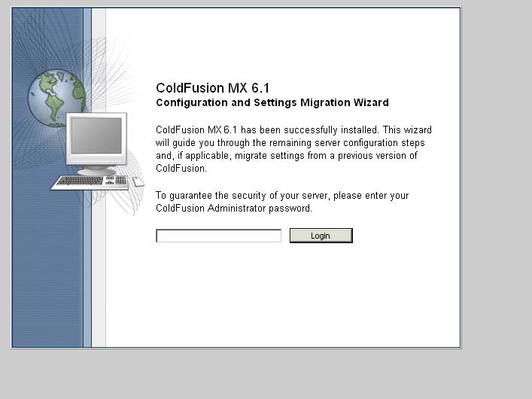Click paragraph starting 'To guarantee the security'
532x399 pixels.
(x=282, y=202)
